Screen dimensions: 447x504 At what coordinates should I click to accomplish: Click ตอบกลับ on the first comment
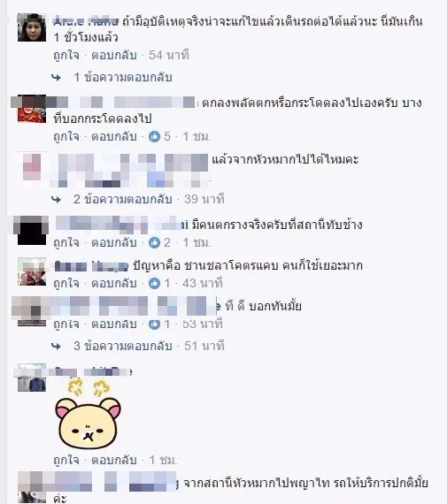pyautogui.click(x=114, y=56)
